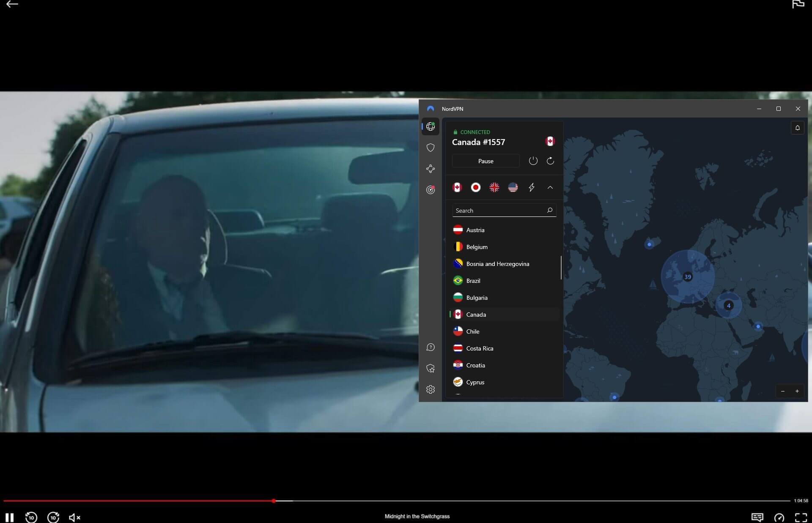Click the target/specialty servers icon

[x=430, y=189]
